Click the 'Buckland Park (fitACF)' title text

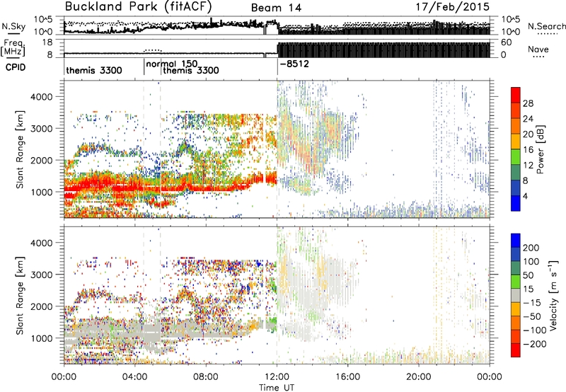click(x=138, y=7)
